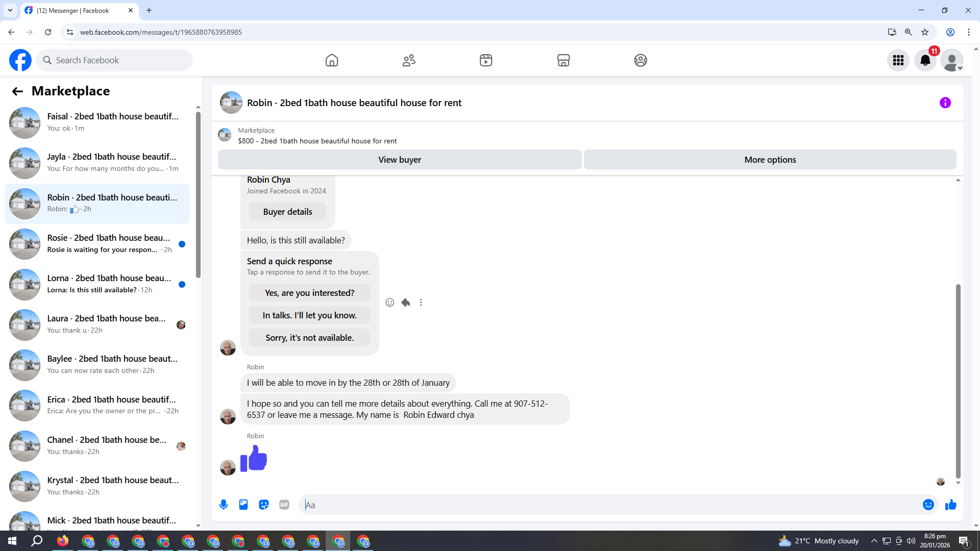Click the listing thumbnail in the conversation header
This screenshot has height=551, width=980.
pyautogui.click(x=231, y=103)
